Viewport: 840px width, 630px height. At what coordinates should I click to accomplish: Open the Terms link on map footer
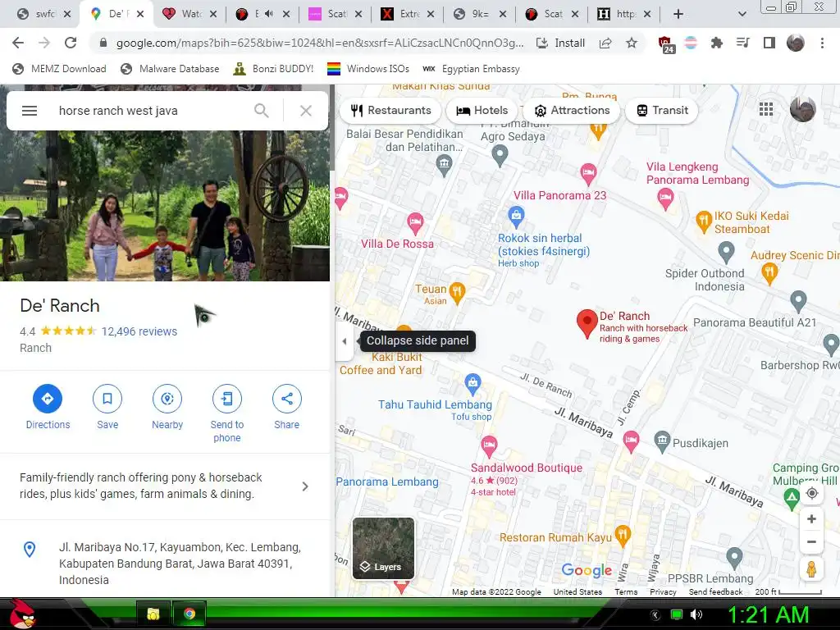[x=626, y=592]
